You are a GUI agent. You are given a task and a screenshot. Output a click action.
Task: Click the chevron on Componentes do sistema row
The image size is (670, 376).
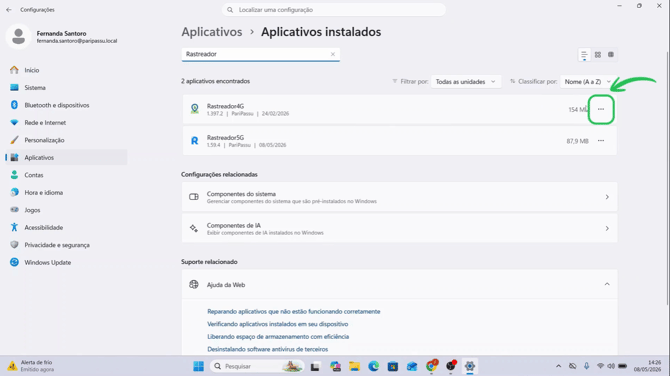coord(607,197)
